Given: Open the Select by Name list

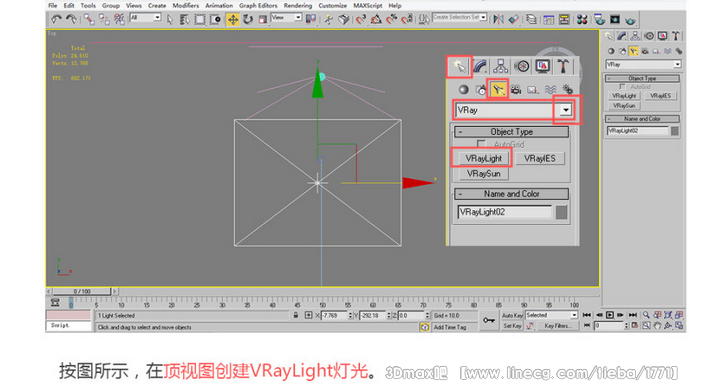Looking at the screenshot, I should (x=184, y=19).
